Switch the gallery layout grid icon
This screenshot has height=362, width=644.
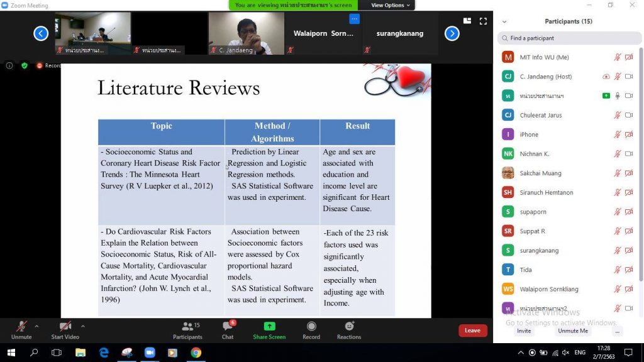click(x=467, y=21)
